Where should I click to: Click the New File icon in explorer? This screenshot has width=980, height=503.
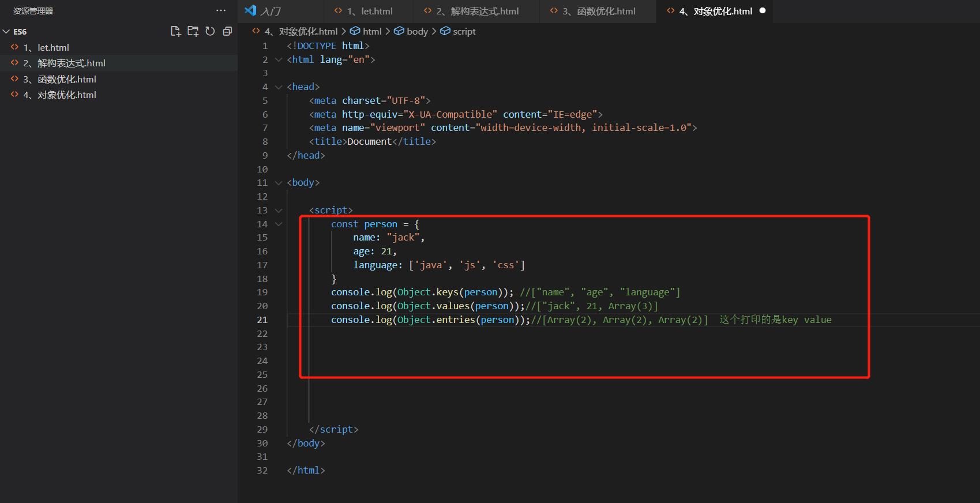pyautogui.click(x=176, y=31)
